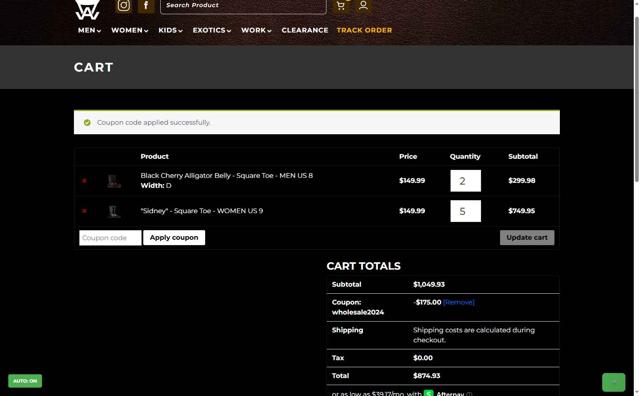Viewport: 640px width, 396px height.
Task: Expand the KIDS menu
Action: click(x=171, y=30)
